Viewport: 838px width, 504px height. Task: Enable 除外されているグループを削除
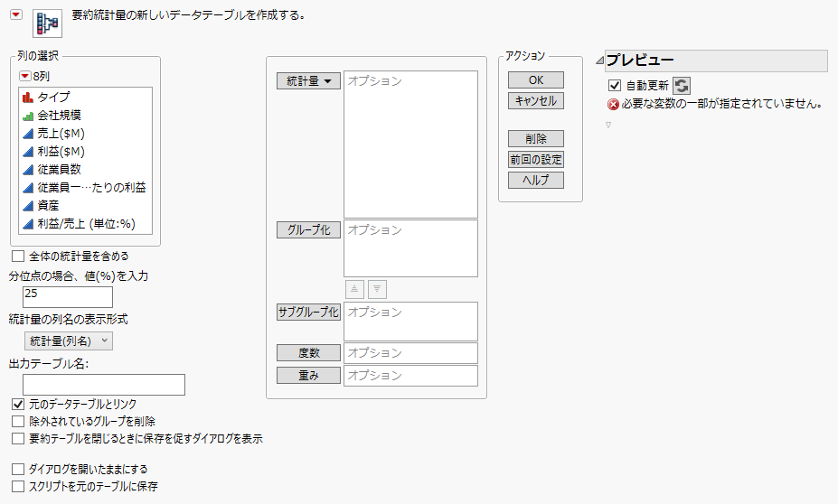(x=18, y=421)
